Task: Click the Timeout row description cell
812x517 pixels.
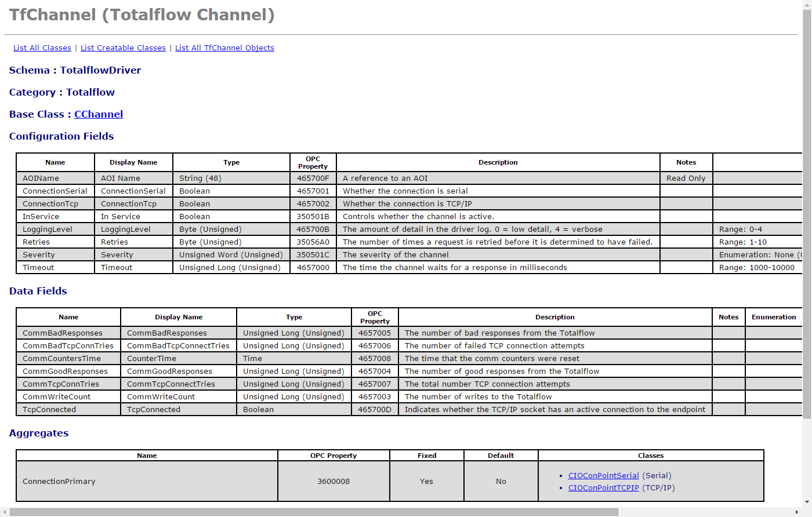Action: [455, 268]
